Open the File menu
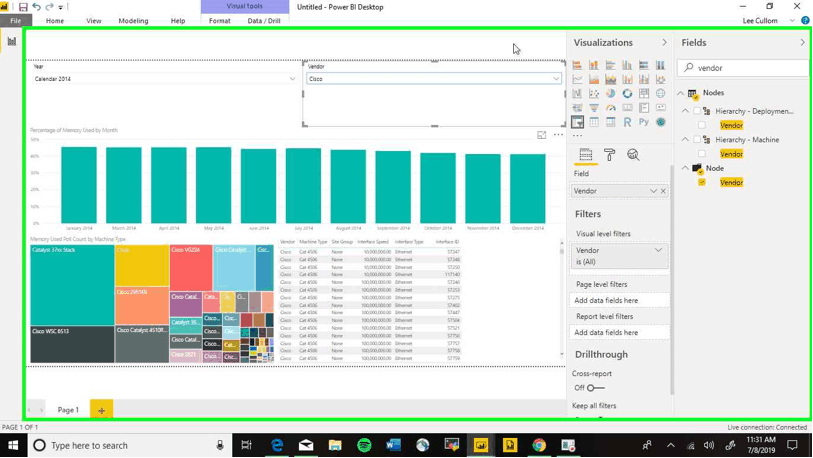The image size is (813, 458). coord(16,21)
